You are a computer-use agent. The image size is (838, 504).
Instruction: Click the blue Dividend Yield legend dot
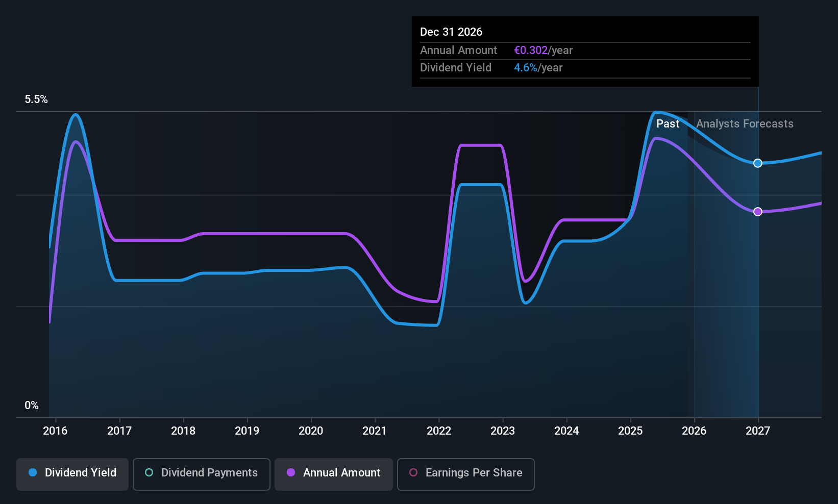pyautogui.click(x=32, y=473)
